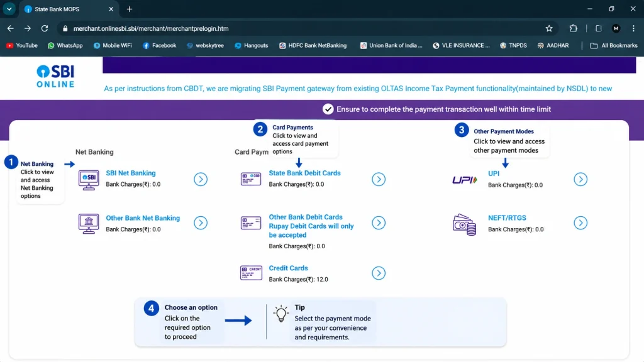This screenshot has width=644, height=362.
Task: Click the Other Bank Net Banking building icon
Action: click(x=89, y=224)
